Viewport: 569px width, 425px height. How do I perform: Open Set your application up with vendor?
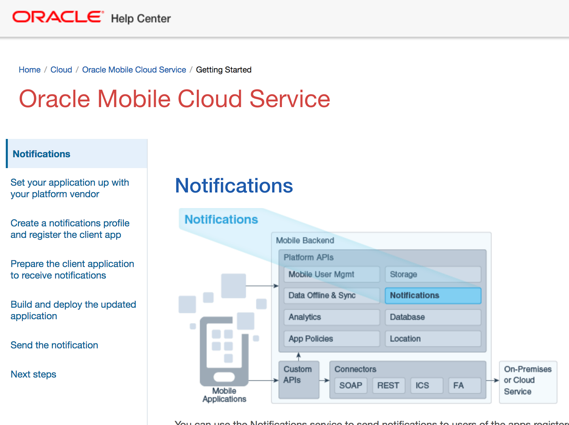tap(70, 188)
